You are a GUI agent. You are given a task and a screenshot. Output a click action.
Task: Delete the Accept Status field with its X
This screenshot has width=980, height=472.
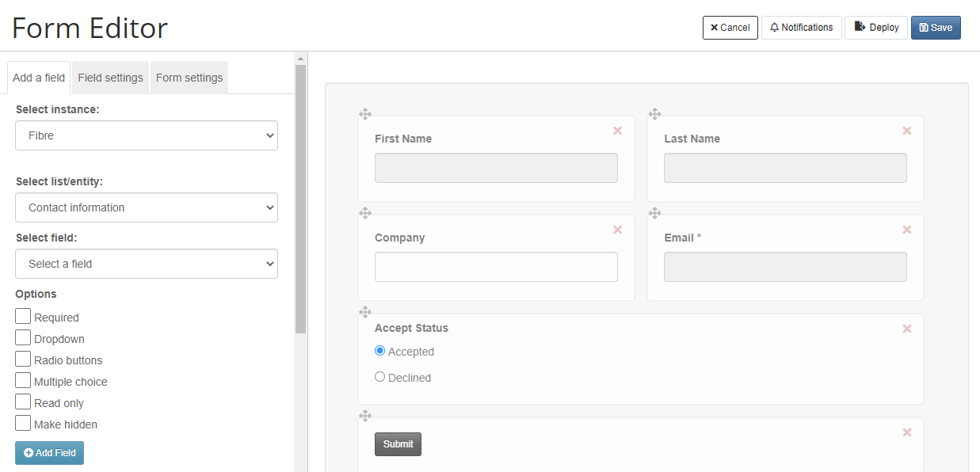click(907, 329)
